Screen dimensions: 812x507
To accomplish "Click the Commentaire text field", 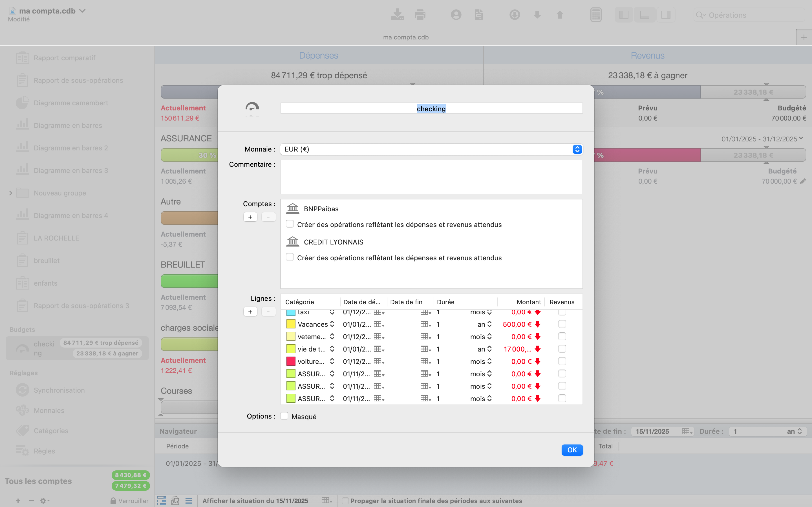I will click(431, 177).
